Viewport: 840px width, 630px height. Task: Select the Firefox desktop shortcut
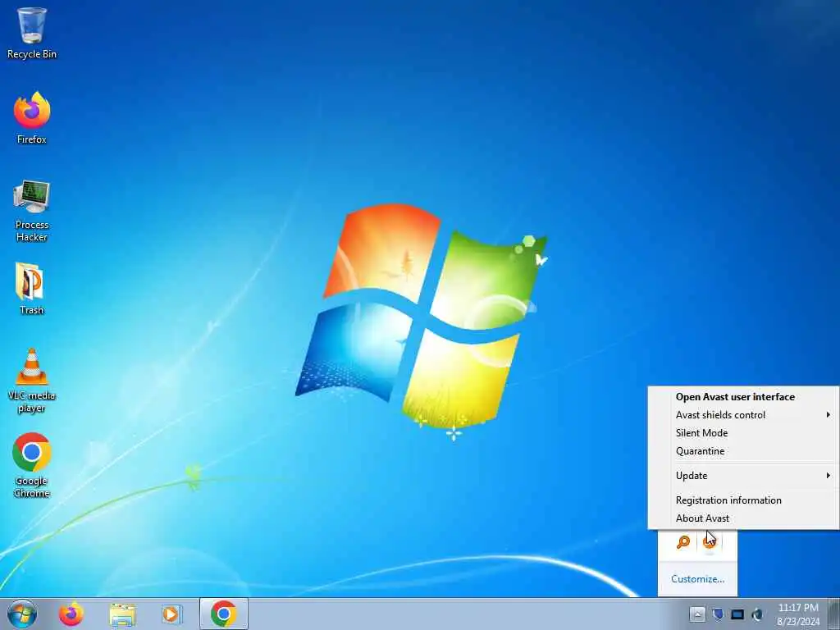(32, 118)
